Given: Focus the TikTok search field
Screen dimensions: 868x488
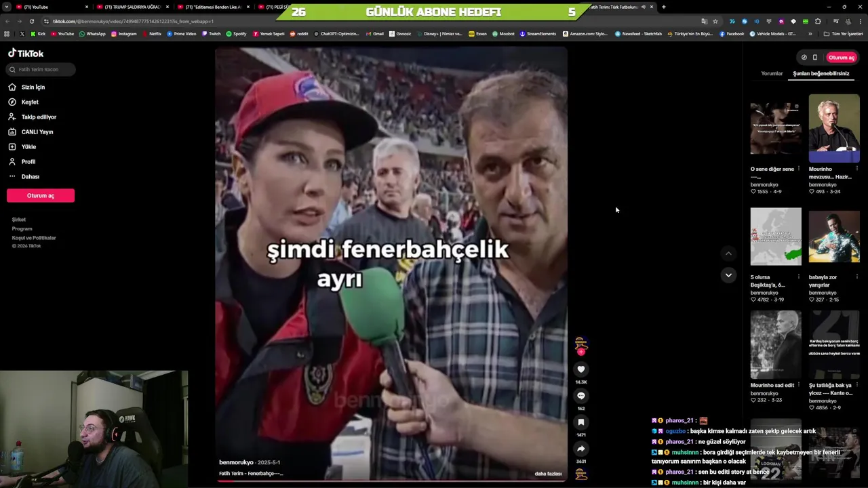Looking at the screenshot, I should pyautogui.click(x=41, y=69).
